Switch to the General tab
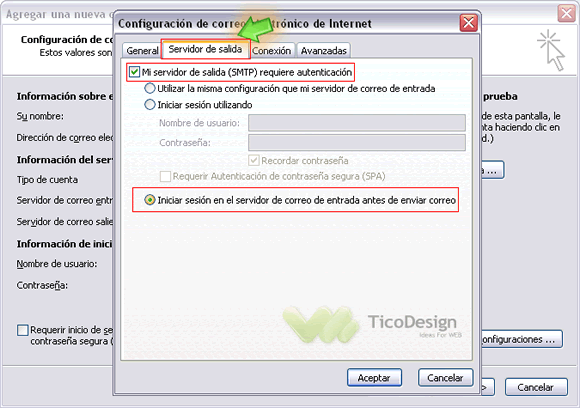The height and width of the screenshot is (408, 580). click(142, 51)
